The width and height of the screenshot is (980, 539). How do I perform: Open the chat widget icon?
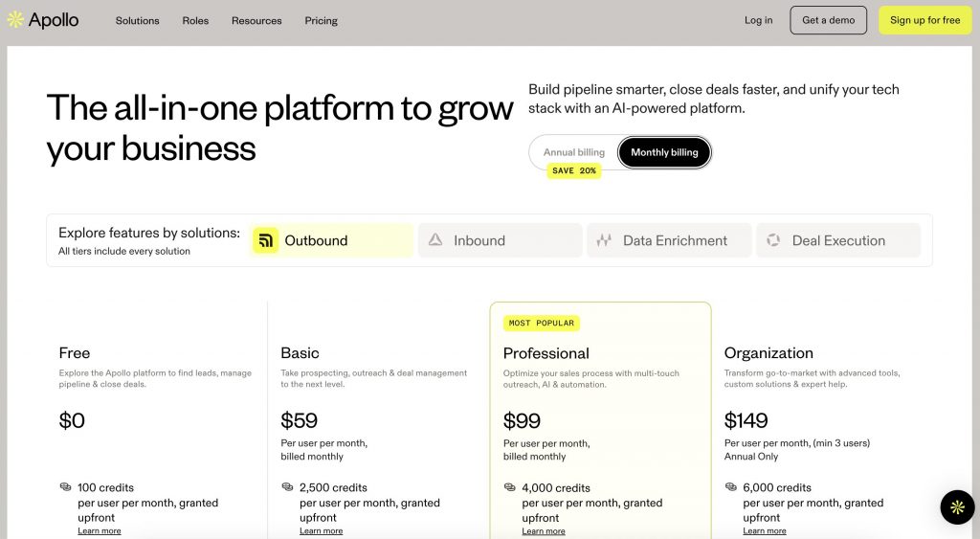(x=957, y=506)
